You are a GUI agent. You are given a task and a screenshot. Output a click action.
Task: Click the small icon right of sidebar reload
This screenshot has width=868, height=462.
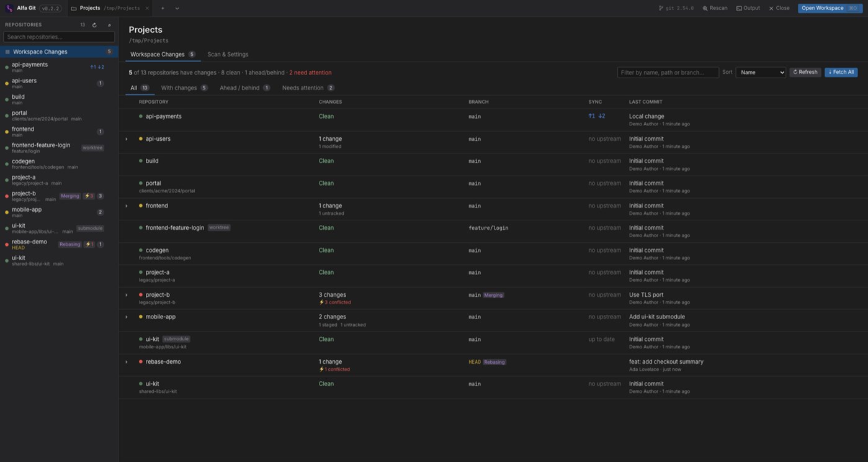pyautogui.click(x=109, y=25)
